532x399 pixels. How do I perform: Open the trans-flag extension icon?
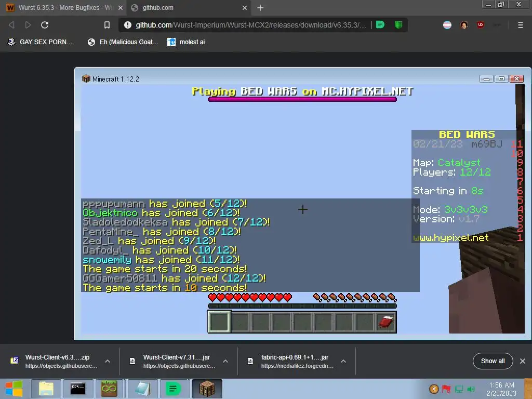[x=447, y=25]
